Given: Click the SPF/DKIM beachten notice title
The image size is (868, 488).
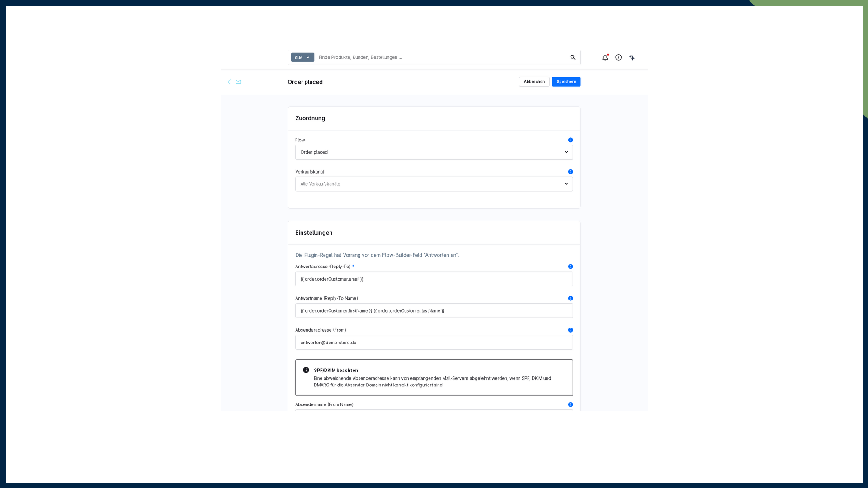Looking at the screenshot, I should pos(336,370).
